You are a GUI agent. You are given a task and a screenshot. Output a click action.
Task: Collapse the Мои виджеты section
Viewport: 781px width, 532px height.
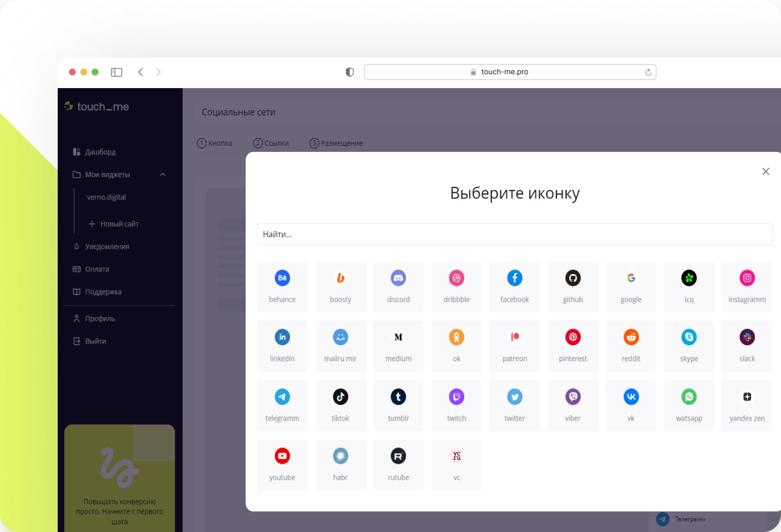[163, 175]
